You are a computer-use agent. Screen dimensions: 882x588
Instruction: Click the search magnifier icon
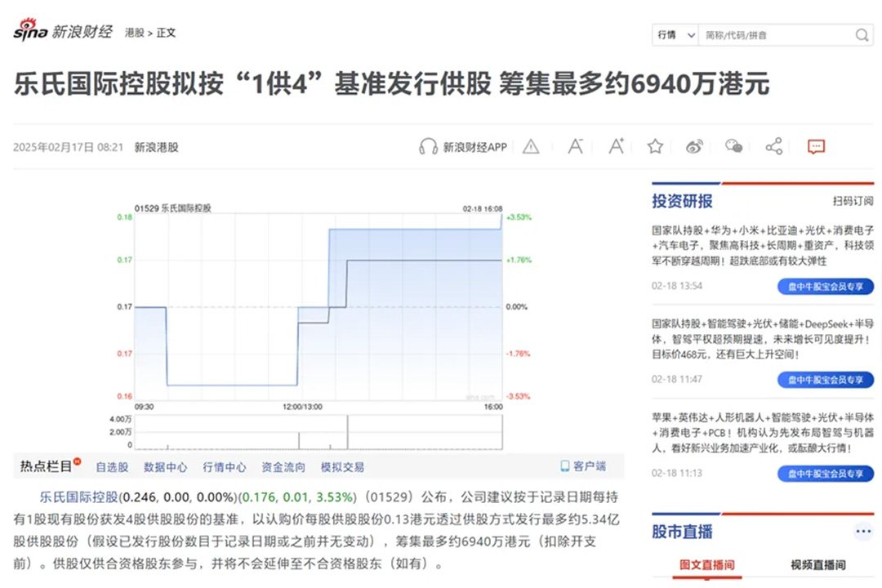(x=862, y=35)
